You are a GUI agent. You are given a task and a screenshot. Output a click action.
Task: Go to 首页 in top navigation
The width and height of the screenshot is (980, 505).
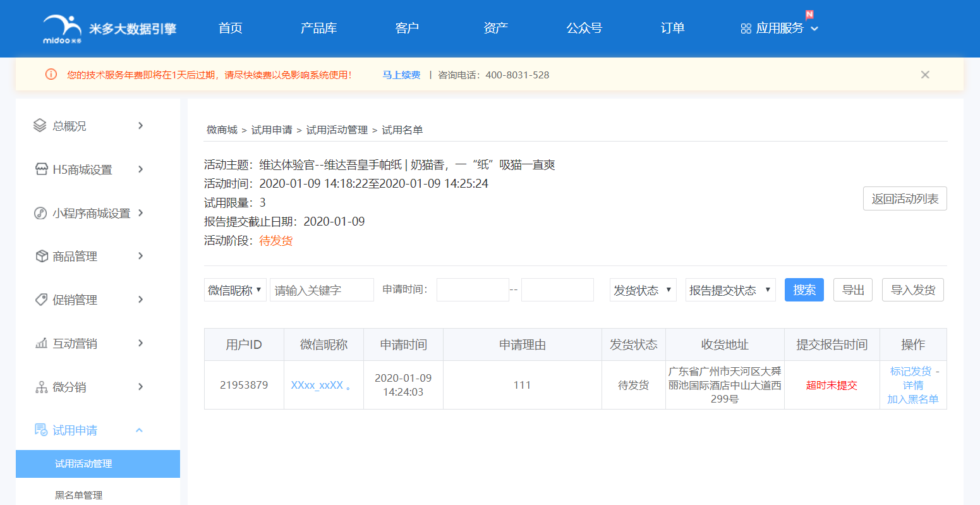coord(231,28)
